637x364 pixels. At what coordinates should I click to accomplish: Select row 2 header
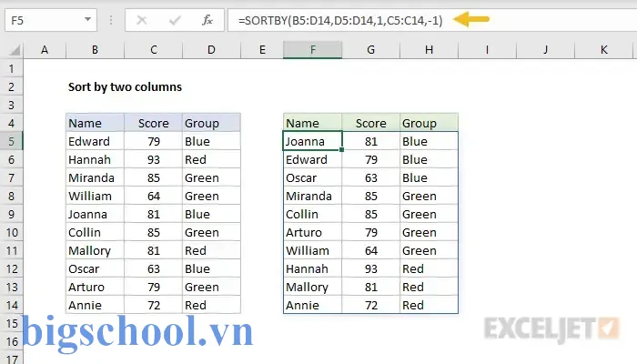point(11,87)
